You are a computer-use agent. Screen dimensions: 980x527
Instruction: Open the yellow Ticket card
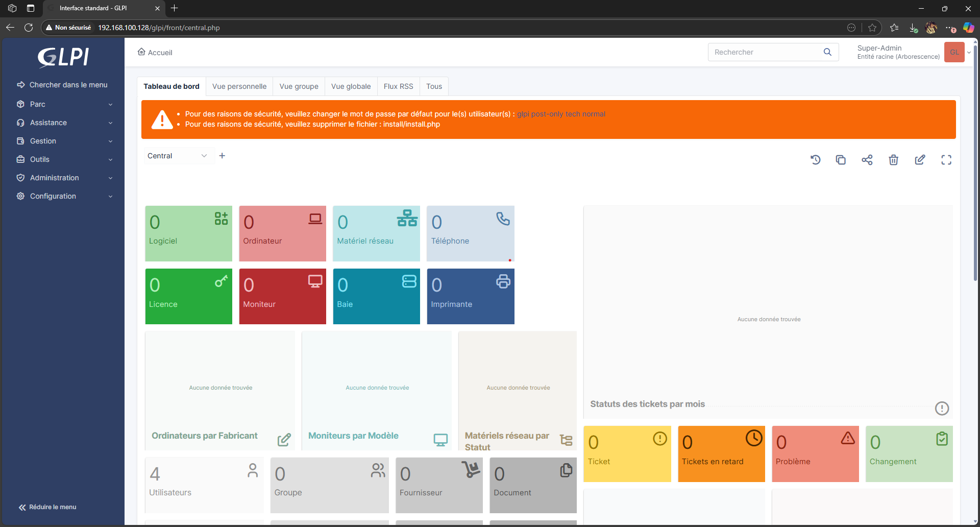[627, 454]
